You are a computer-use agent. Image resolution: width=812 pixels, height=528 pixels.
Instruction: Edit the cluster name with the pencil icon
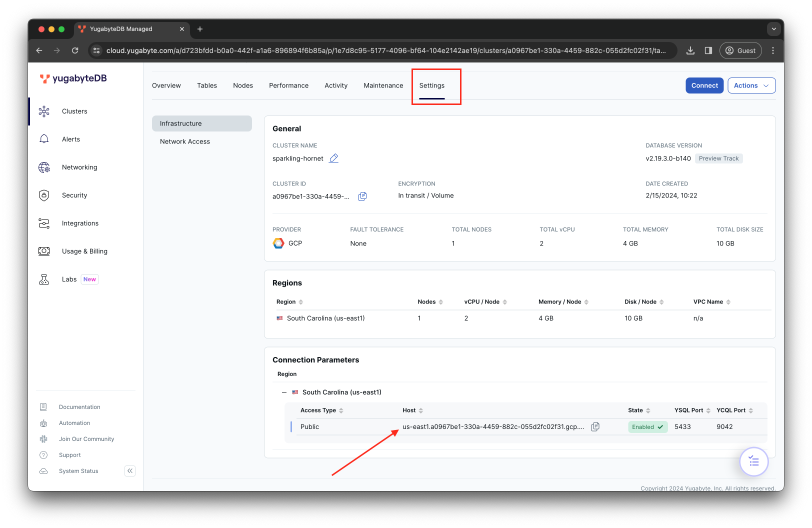pyautogui.click(x=333, y=158)
